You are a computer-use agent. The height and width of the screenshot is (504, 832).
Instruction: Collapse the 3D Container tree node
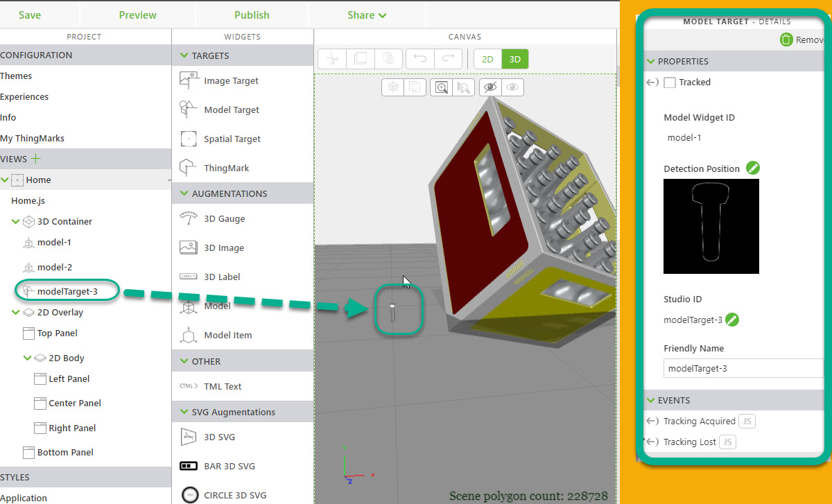16,222
